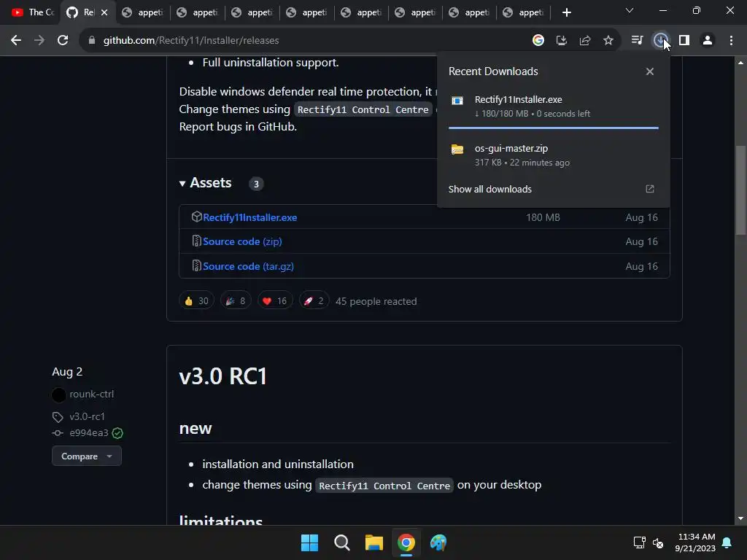
Task: Close the Recent Downloads popup
Action: point(650,71)
